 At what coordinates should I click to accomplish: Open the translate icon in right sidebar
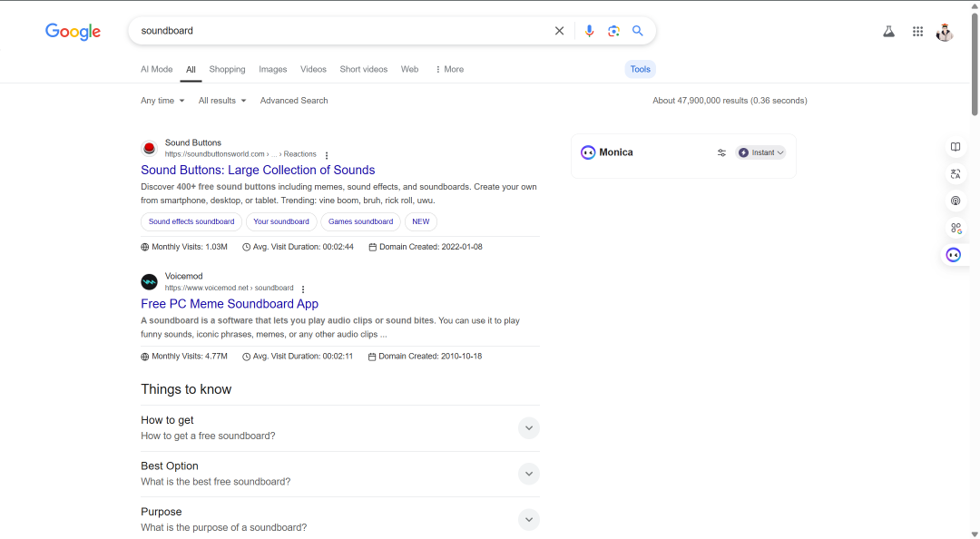(x=955, y=174)
